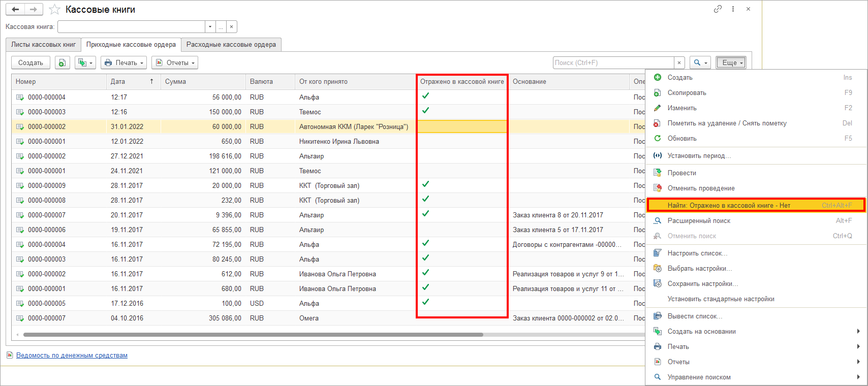Click the Отражено в кассовой книге column header
This screenshot has height=386, width=868.
[x=462, y=81]
